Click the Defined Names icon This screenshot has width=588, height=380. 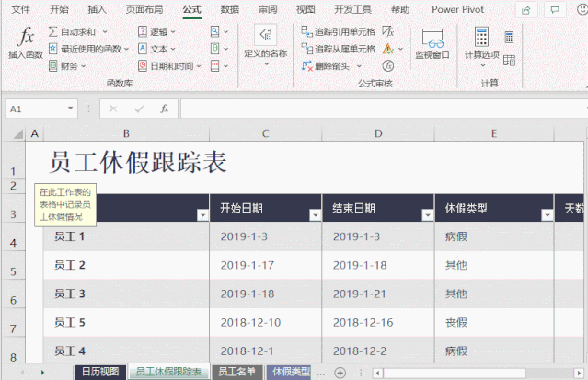pyautogui.click(x=266, y=35)
